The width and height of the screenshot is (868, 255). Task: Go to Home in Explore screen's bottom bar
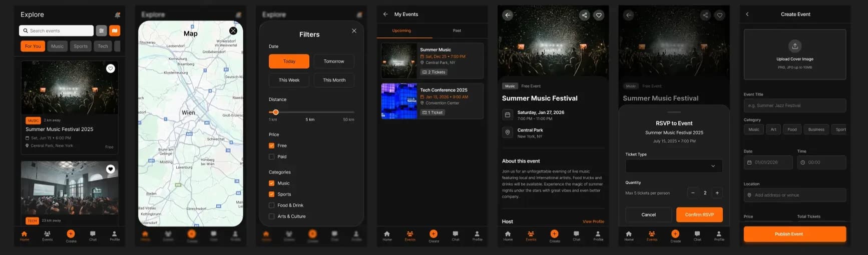coord(24,236)
